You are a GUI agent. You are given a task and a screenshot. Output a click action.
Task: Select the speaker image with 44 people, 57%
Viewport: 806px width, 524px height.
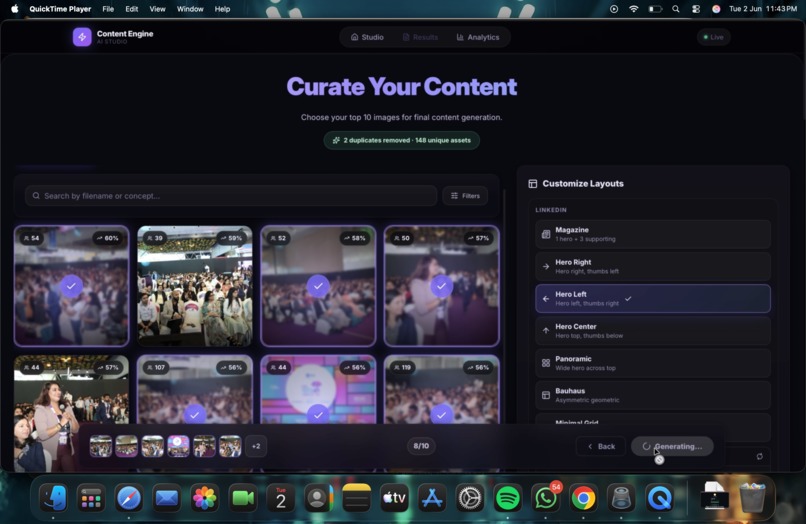[71, 389]
